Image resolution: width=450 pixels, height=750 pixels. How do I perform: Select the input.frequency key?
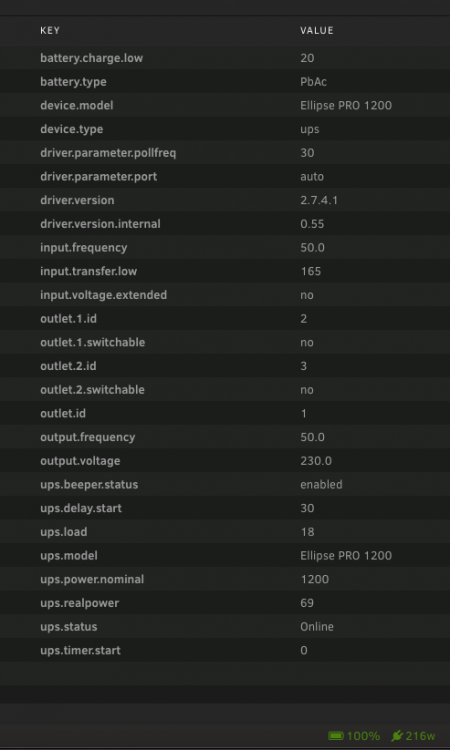(84, 248)
